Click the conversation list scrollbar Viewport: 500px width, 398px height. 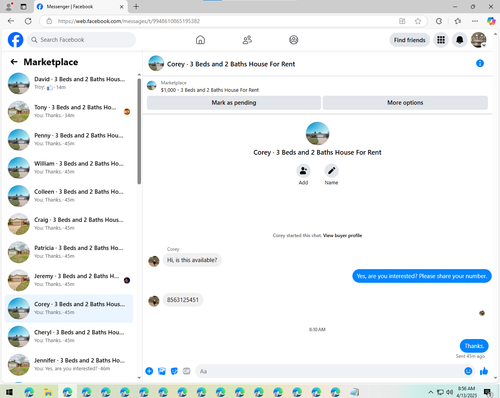point(139,131)
